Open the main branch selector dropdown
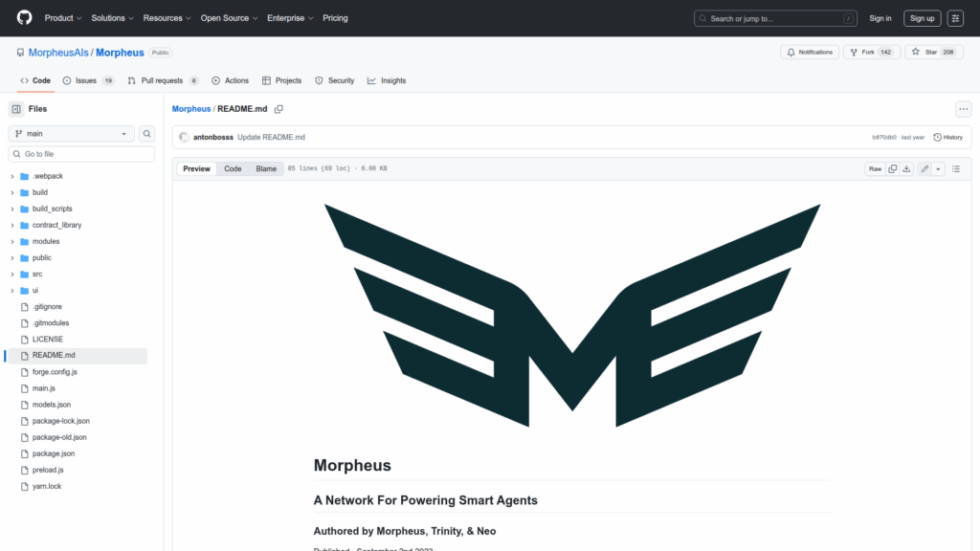 pyautogui.click(x=71, y=134)
